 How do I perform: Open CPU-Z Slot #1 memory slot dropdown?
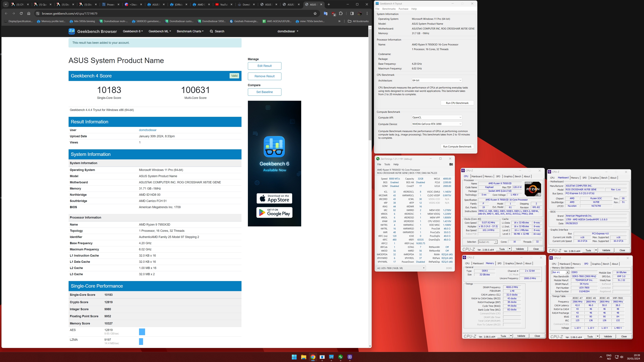click(x=560, y=272)
